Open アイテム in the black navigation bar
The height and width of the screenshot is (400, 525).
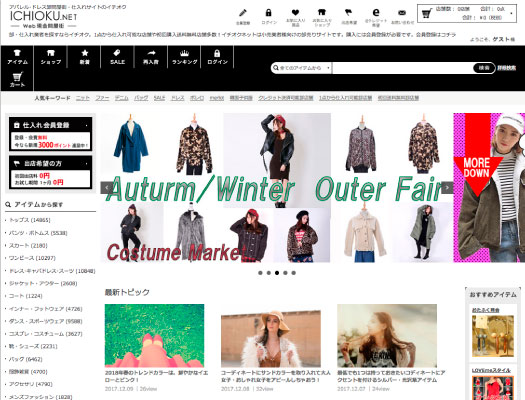(x=17, y=57)
